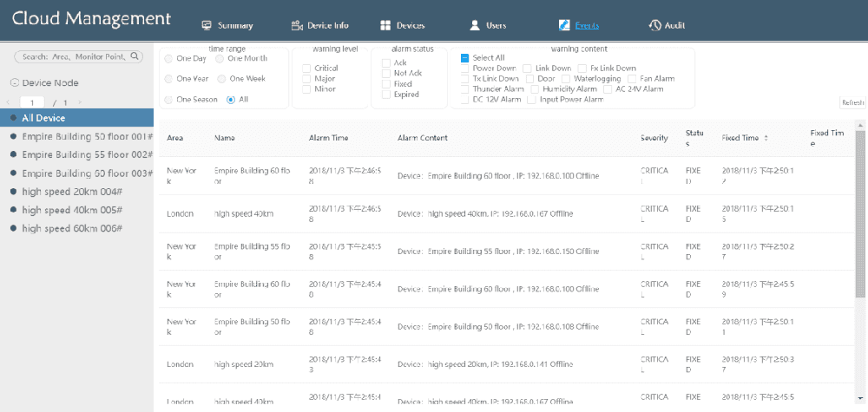This screenshot has width=868, height=412.
Task: Check the Thunder Alarm warning
Action: pyautogui.click(x=465, y=89)
